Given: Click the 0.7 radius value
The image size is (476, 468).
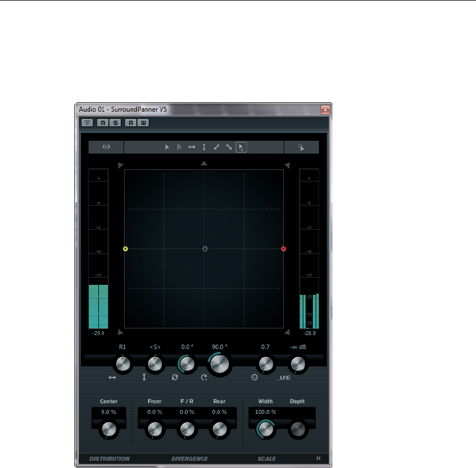Looking at the screenshot, I should (265, 347).
